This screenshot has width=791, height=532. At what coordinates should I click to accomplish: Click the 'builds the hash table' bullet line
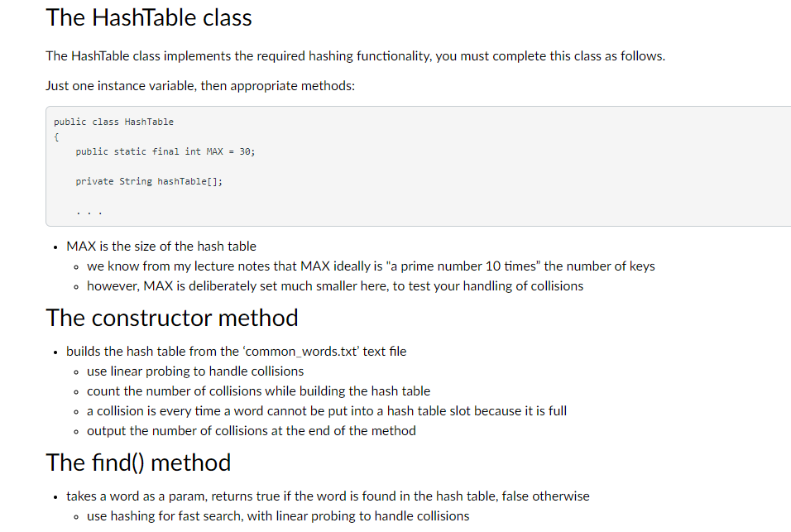[x=236, y=352]
